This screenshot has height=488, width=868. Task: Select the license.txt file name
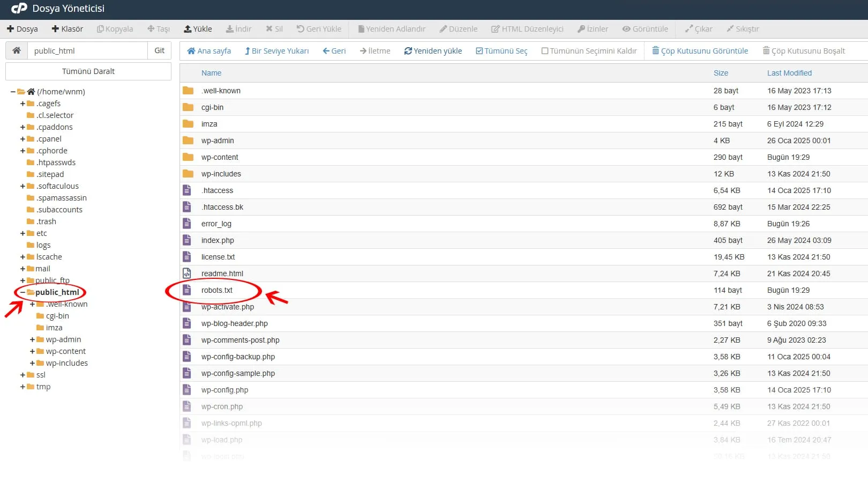click(x=218, y=257)
